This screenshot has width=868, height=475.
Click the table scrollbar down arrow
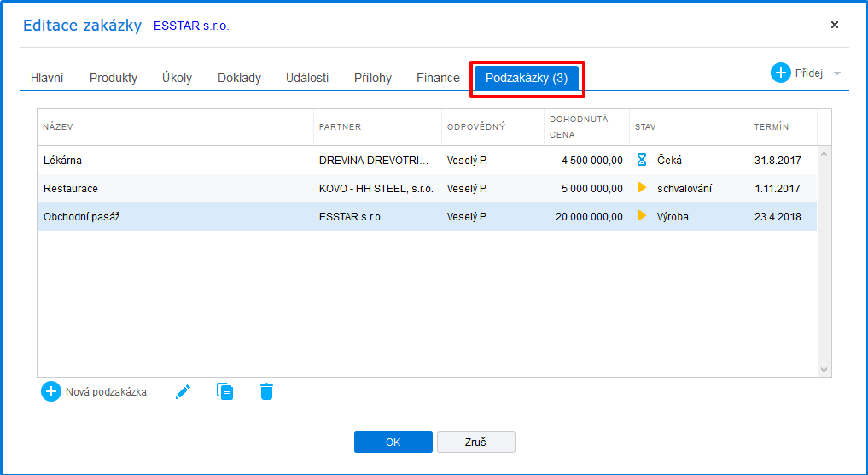tap(824, 370)
